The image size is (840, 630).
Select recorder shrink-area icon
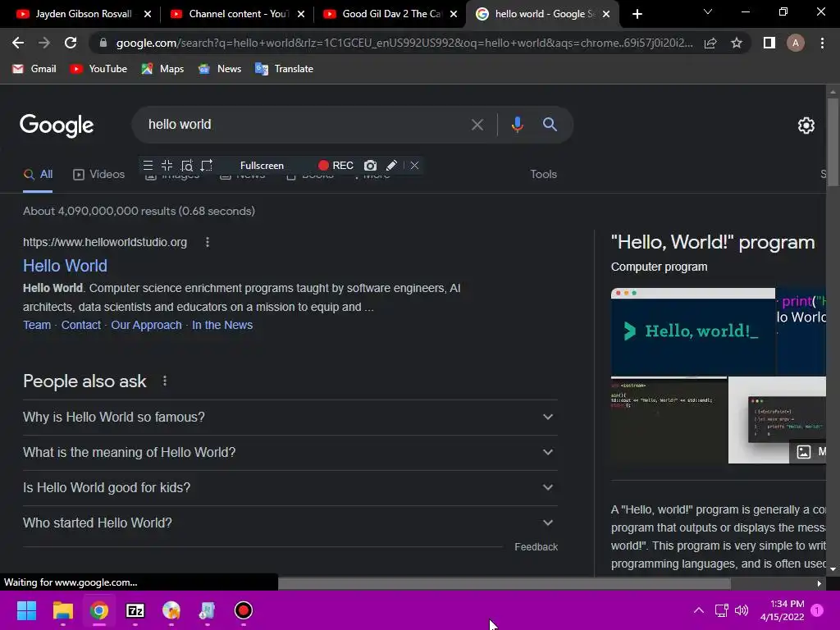pos(167,166)
